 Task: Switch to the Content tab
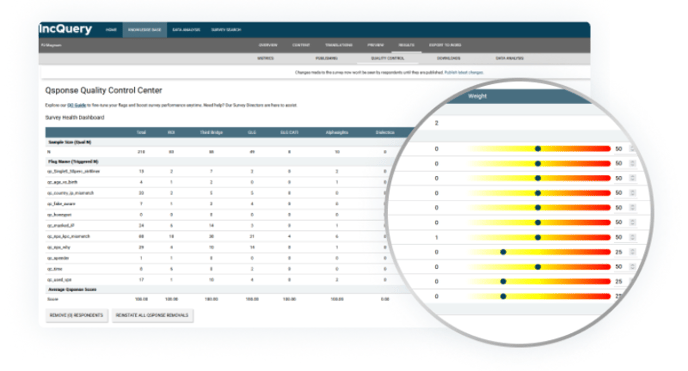(301, 45)
